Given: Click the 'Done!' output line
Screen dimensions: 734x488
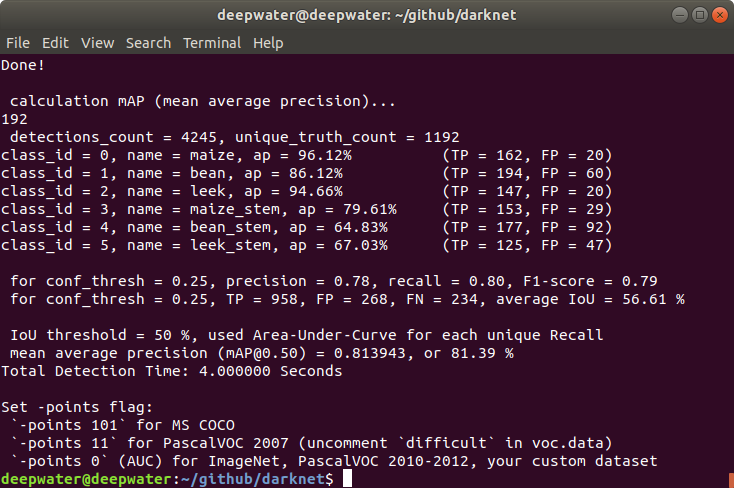Looking at the screenshot, I should [x=22, y=65].
